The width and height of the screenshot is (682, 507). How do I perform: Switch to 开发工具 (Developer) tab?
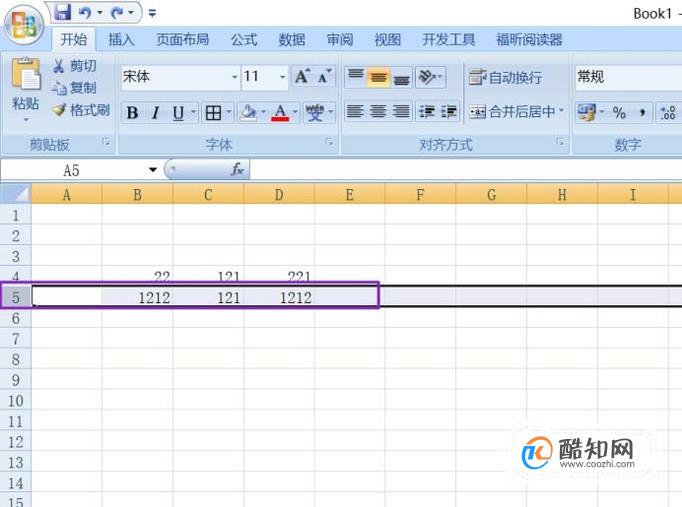pyautogui.click(x=448, y=40)
